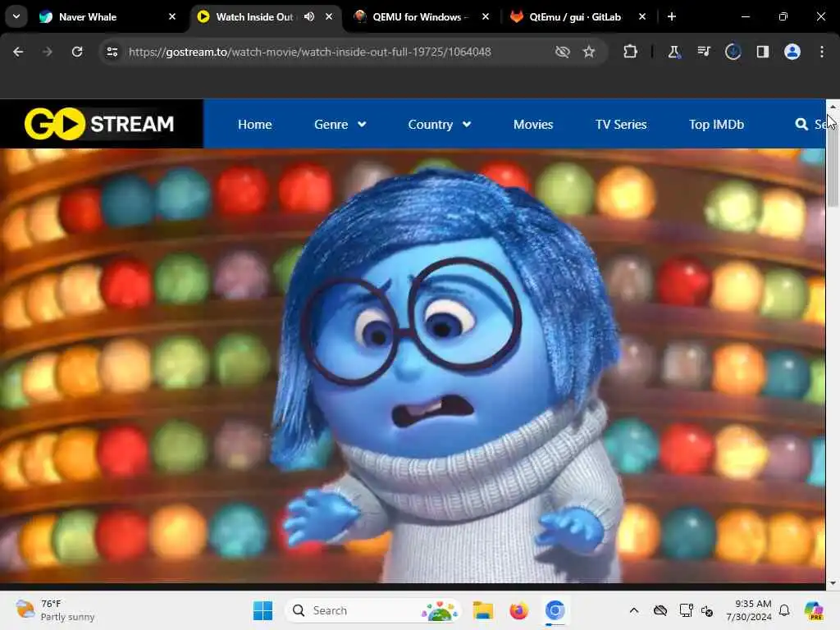Switch to the QtEmu / gui GitLab tab
The width and height of the screenshot is (840, 630).
pyautogui.click(x=577, y=16)
